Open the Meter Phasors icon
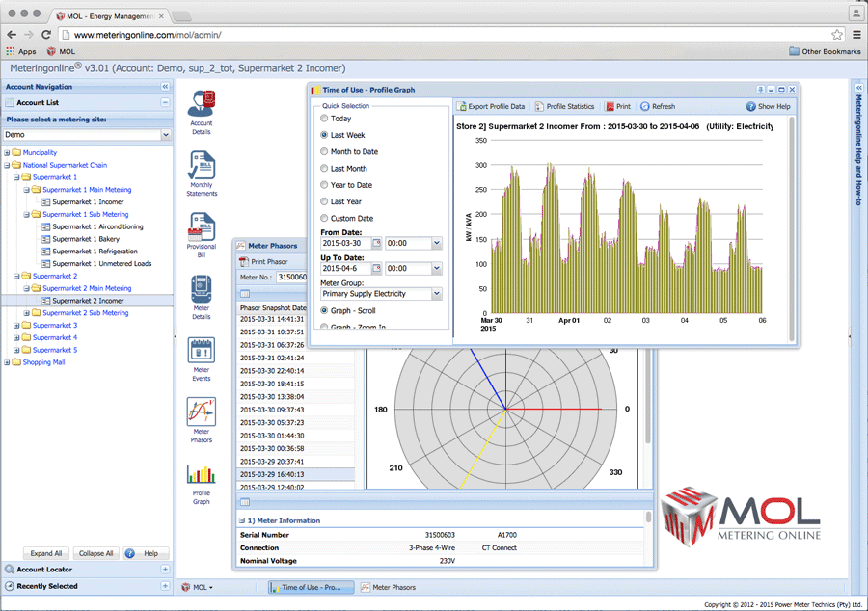Viewport: 868px width, 611px height. click(202, 413)
